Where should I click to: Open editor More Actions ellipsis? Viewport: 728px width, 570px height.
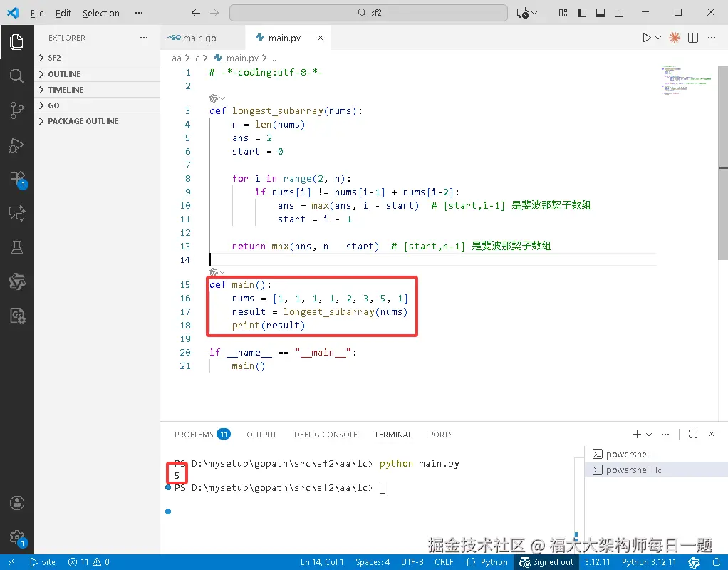[x=712, y=38]
